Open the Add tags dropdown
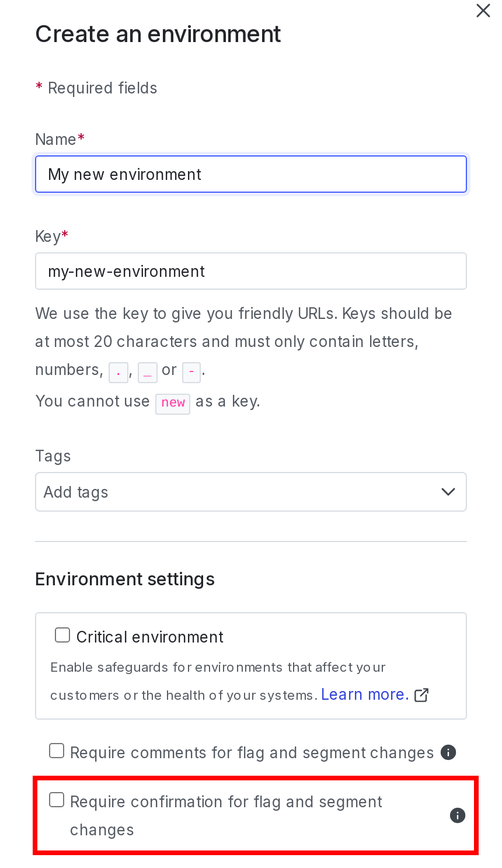This screenshot has width=502, height=868. click(251, 492)
